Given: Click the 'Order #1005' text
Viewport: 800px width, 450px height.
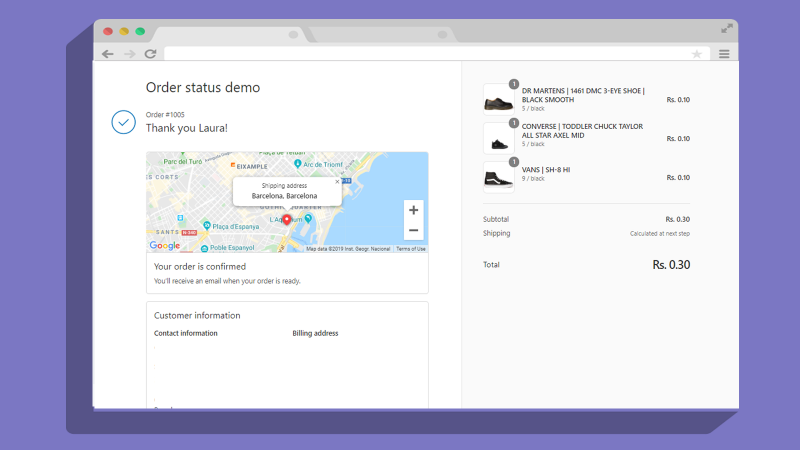Looking at the screenshot, I should pyautogui.click(x=165, y=115).
